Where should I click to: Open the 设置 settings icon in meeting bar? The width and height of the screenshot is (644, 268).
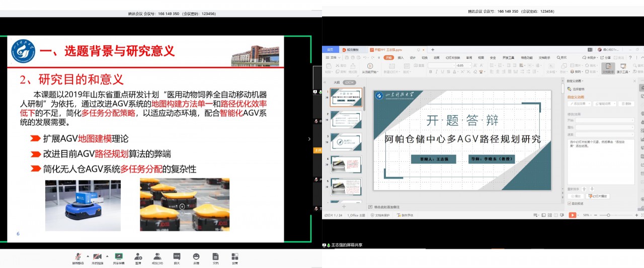[235, 256]
